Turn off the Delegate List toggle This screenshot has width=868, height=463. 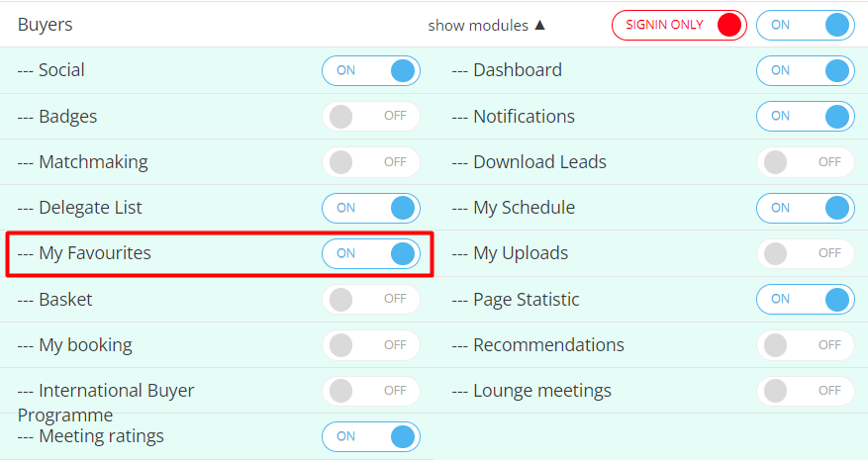point(370,208)
